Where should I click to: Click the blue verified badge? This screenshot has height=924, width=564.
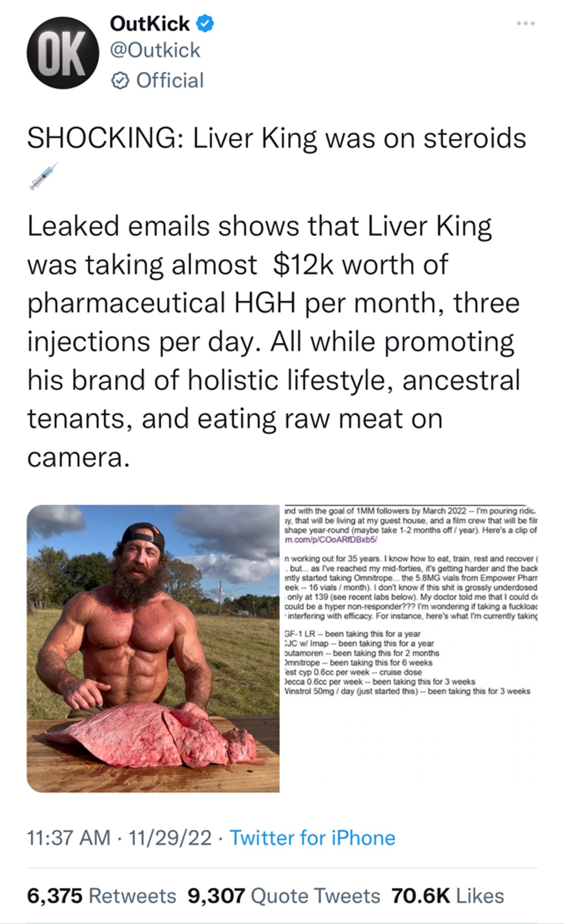(206, 24)
